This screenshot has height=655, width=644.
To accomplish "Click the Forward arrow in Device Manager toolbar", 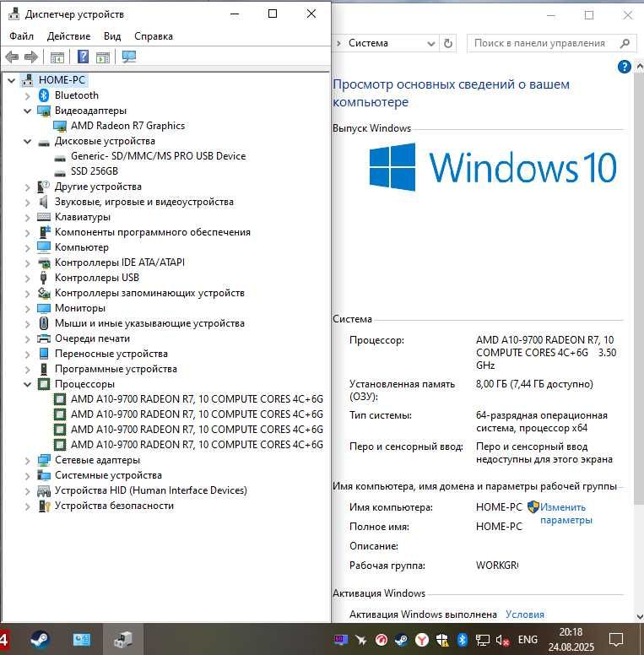I will 31,57.
